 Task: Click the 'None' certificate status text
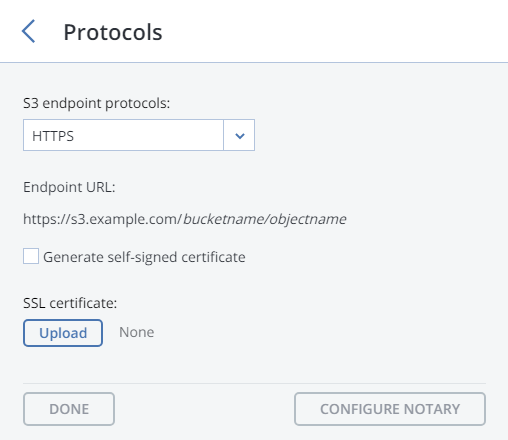pyautogui.click(x=137, y=332)
